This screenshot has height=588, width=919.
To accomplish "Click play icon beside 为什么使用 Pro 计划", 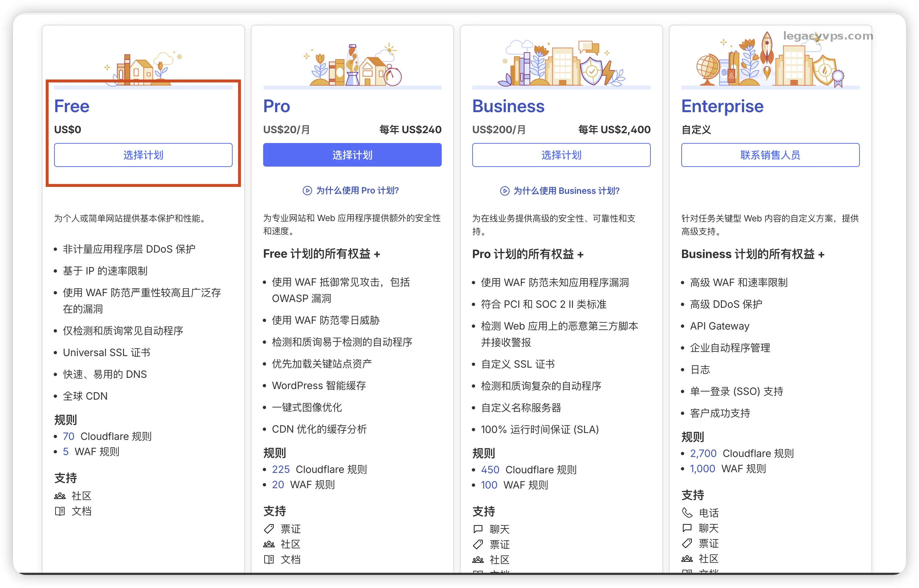I will point(307,191).
